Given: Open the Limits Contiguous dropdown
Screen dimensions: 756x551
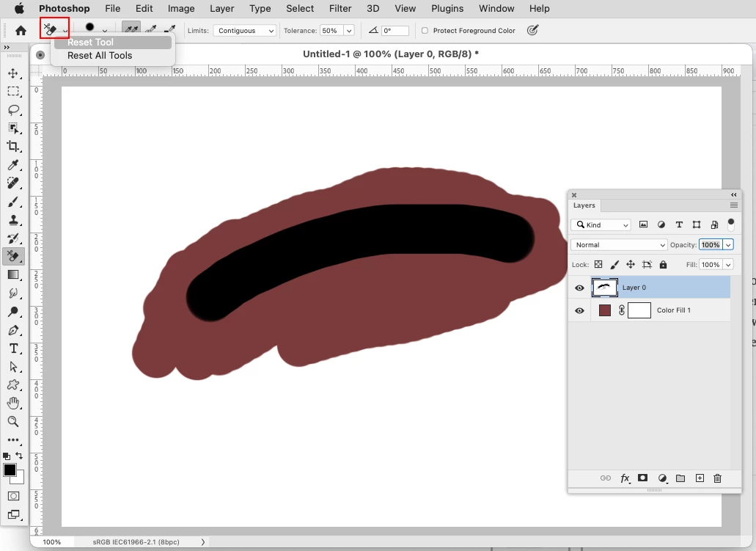Looking at the screenshot, I should pyautogui.click(x=245, y=30).
